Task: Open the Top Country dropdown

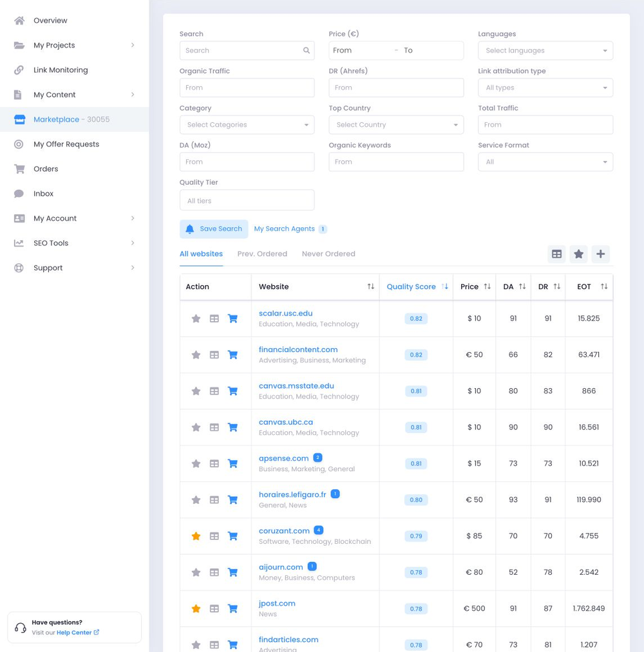Action: (x=396, y=125)
